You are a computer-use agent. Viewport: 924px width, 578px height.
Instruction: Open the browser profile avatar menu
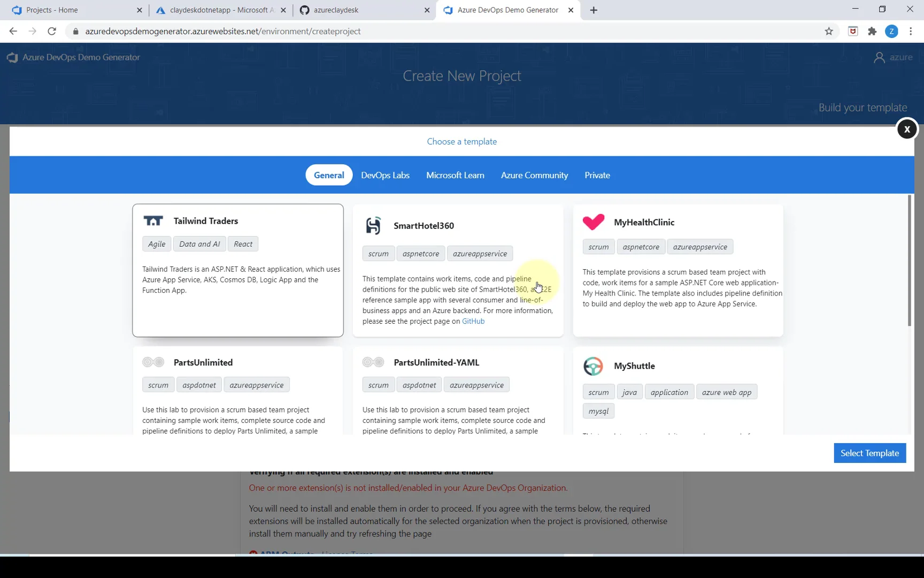click(892, 31)
